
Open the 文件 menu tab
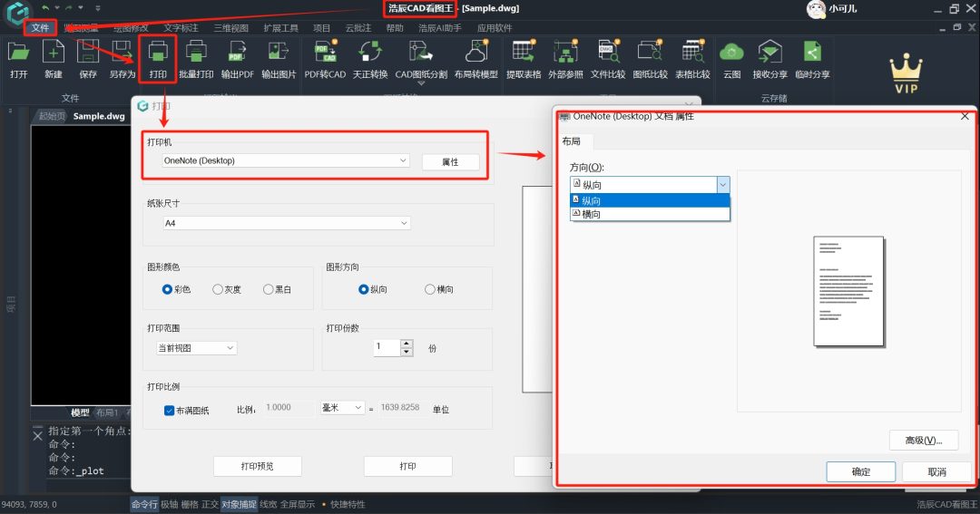[x=40, y=27]
